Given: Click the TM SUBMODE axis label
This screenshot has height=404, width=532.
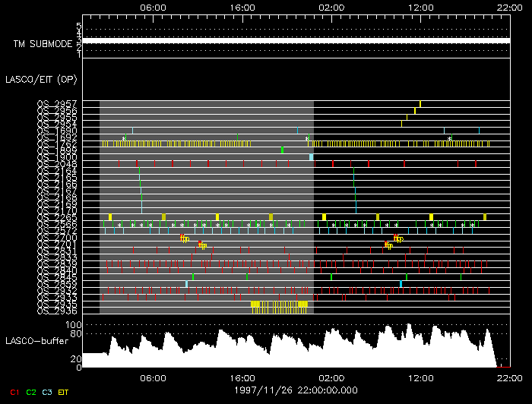Looking at the screenshot, I should (43, 44).
